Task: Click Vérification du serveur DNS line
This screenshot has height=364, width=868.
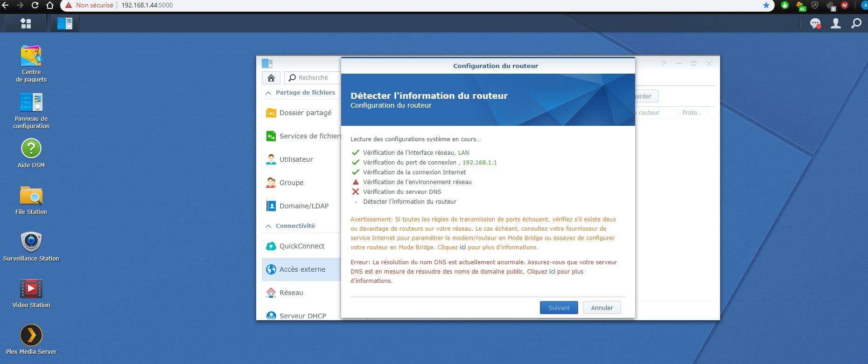Action: coord(402,192)
